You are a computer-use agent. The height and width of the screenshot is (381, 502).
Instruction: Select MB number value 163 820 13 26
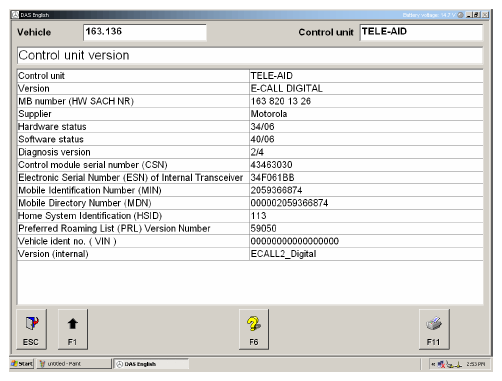280,101
